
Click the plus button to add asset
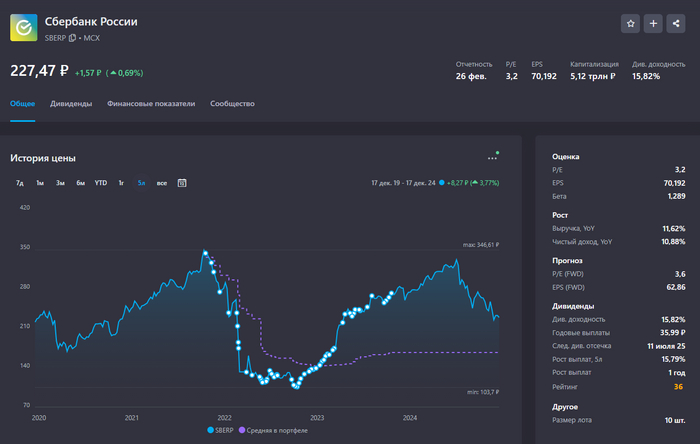click(x=653, y=23)
